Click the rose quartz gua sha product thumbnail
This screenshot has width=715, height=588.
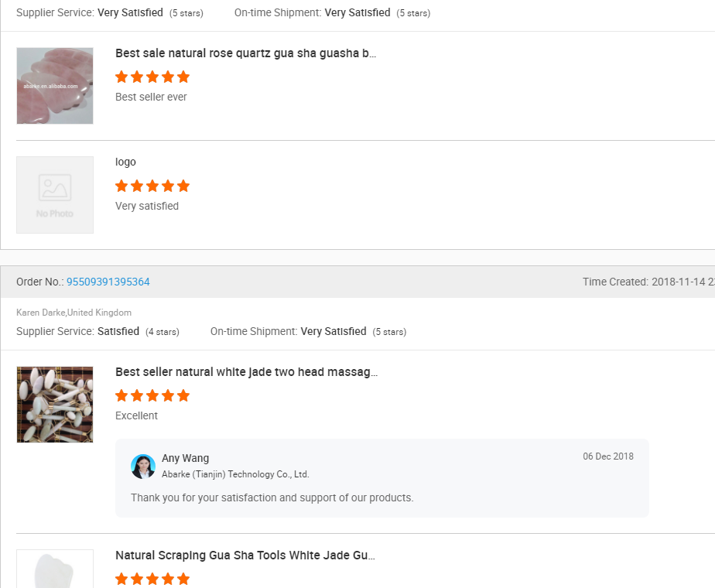(55, 86)
